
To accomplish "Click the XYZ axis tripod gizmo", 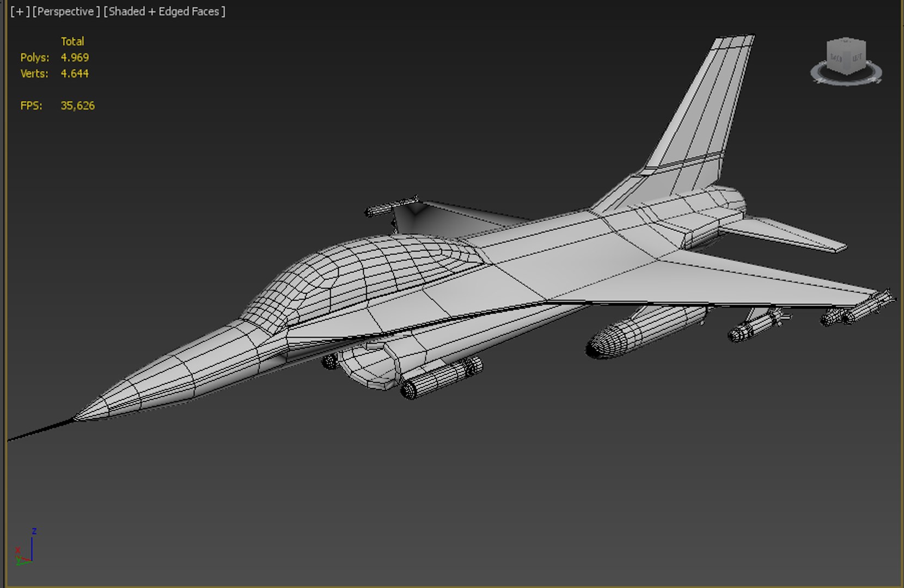I will tap(25, 547).
